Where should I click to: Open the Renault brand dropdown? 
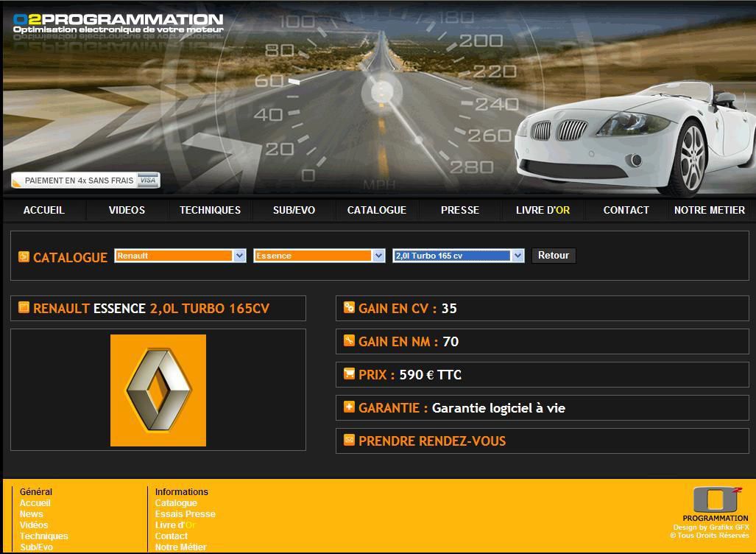180,256
